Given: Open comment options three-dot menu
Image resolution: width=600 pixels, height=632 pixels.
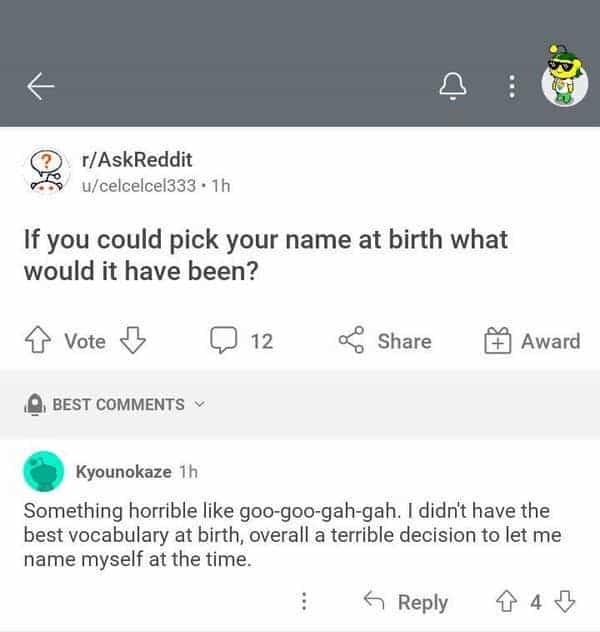Looking at the screenshot, I should 304,601.
